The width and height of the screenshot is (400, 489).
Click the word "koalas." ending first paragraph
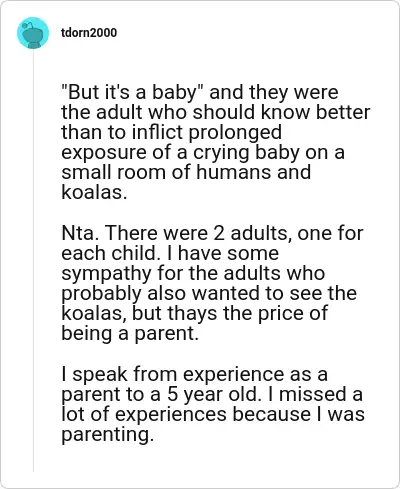[94, 192]
